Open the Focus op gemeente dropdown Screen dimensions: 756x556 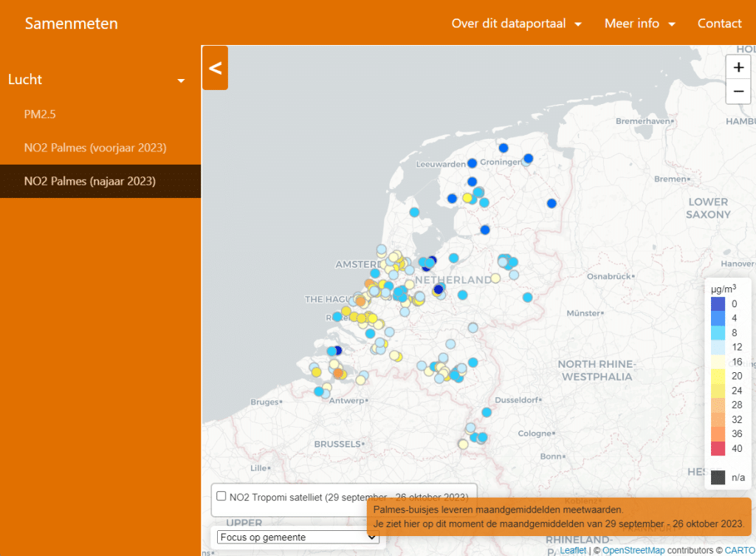[x=298, y=537]
